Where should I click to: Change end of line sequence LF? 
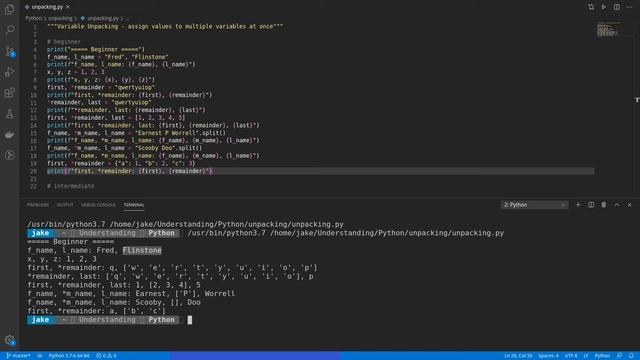(x=586, y=356)
